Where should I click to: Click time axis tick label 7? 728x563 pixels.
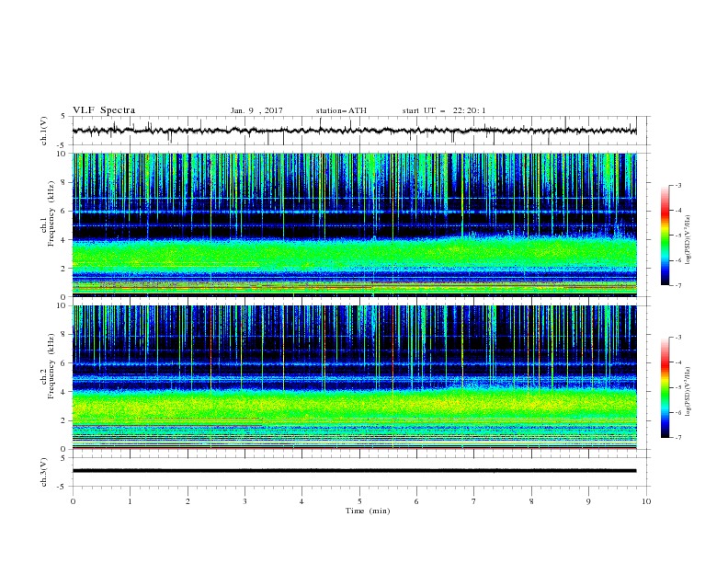474,501
